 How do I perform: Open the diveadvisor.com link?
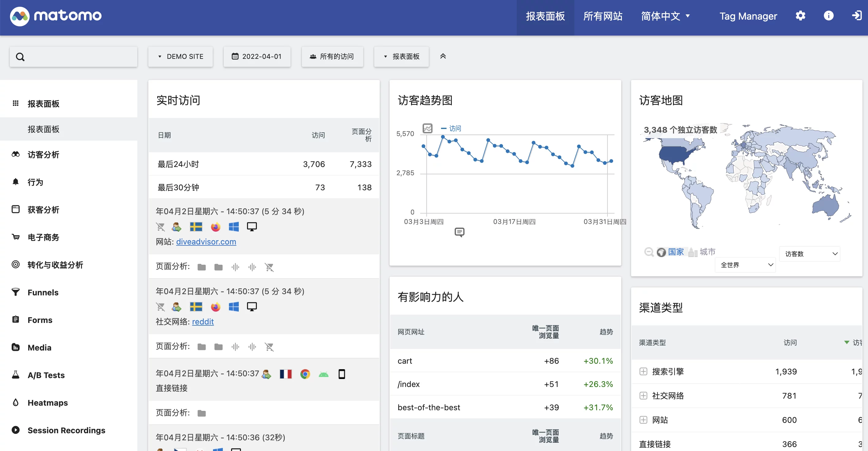pos(206,242)
